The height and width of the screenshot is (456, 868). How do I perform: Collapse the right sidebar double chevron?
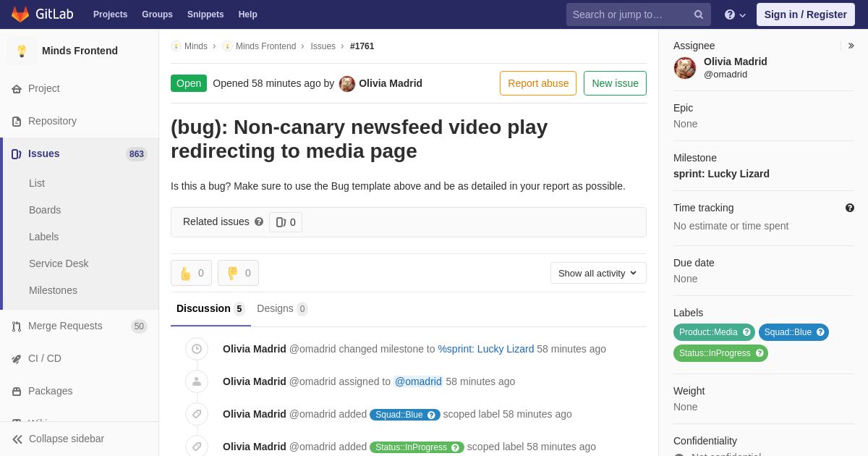851,46
